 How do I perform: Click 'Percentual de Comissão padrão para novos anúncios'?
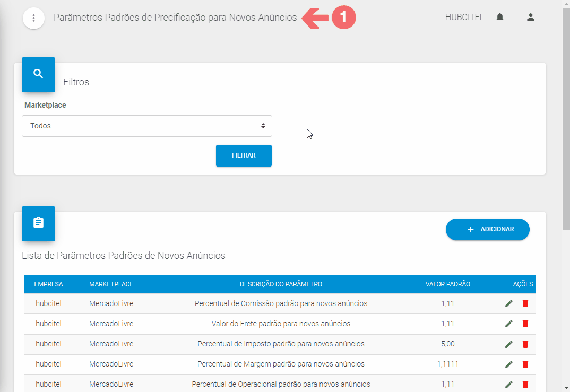(281, 303)
